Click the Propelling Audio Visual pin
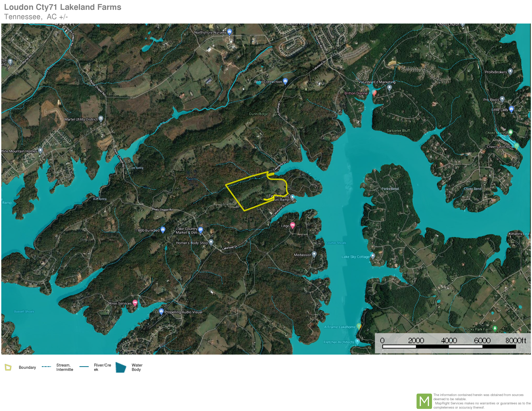Image resolution: width=532 pixels, height=411 pixels. (161, 311)
